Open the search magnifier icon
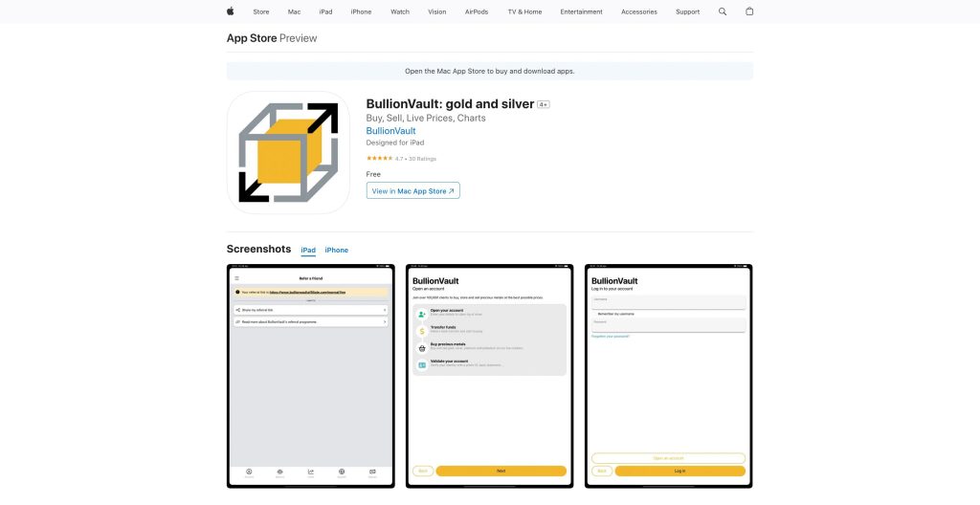Image resolution: width=980 pixels, height=505 pixels. (723, 11)
